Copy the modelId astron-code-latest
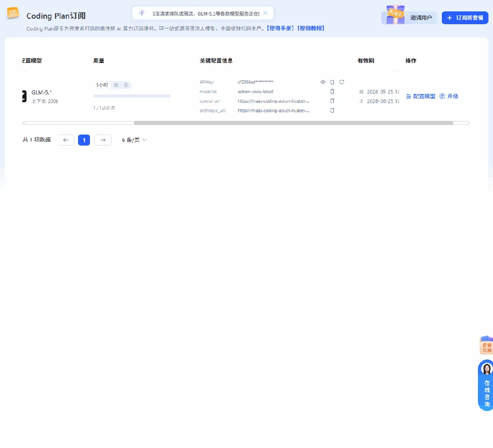The height and width of the screenshot is (448, 493). pyautogui.click(x=332, y=91)
